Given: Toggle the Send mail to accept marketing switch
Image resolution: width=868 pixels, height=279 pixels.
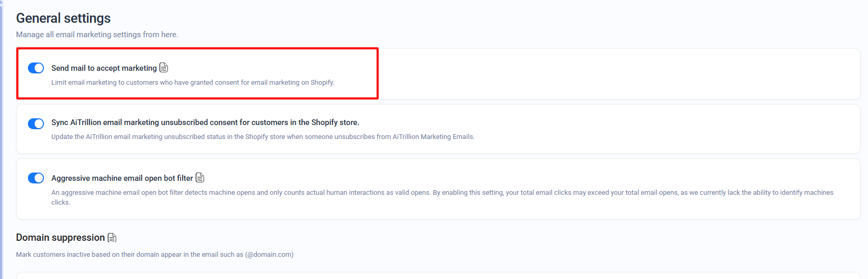Looking at the screenshot, I should tap(36, 68).
